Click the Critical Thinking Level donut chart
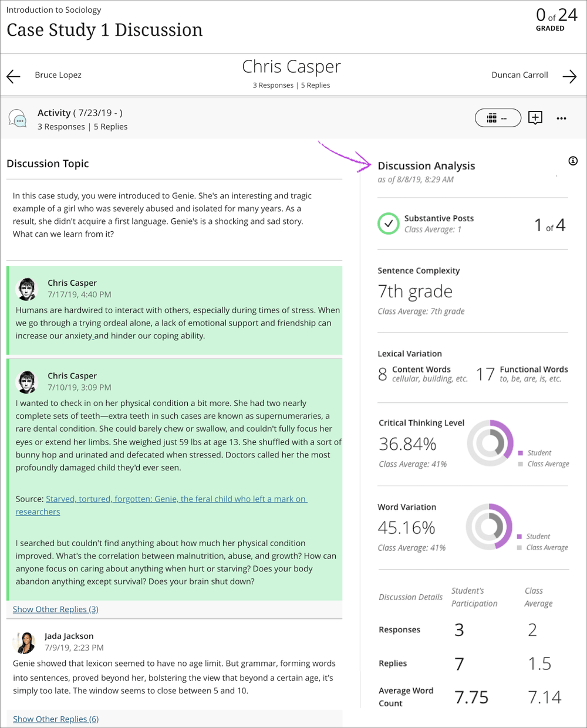Viewport: 587px width, 728px height. pos(490,443)
